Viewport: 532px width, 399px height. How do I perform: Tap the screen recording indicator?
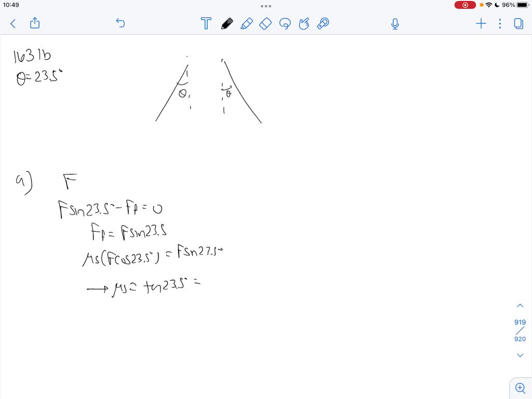(465, 5)
